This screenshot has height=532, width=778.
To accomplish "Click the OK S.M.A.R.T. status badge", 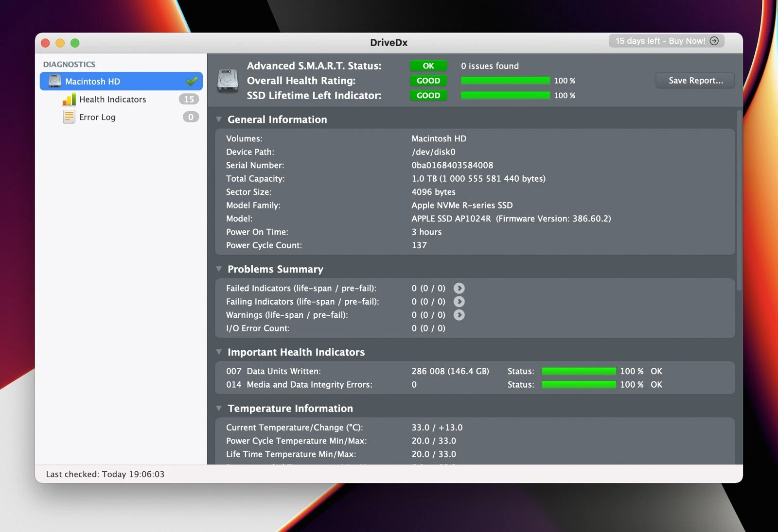I will coord(428,66).
